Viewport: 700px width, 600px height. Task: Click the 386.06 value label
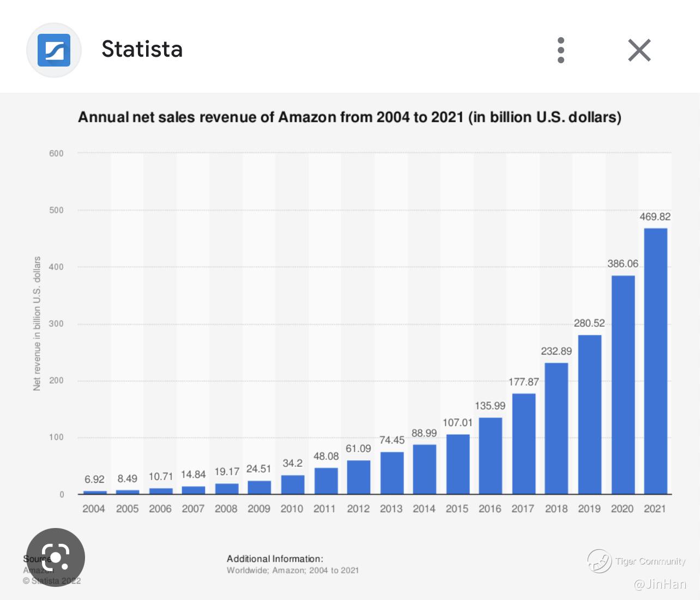tap(623, 263)
